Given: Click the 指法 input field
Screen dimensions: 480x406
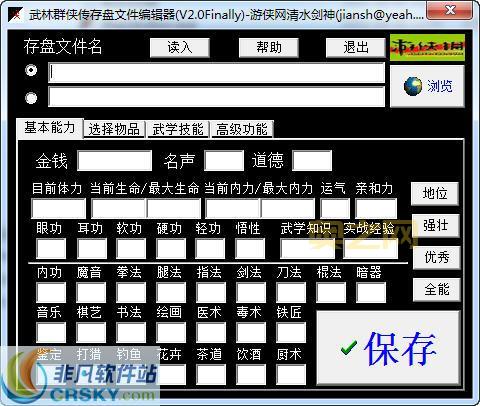Looking at the screenshot, I should pos(211,293).
